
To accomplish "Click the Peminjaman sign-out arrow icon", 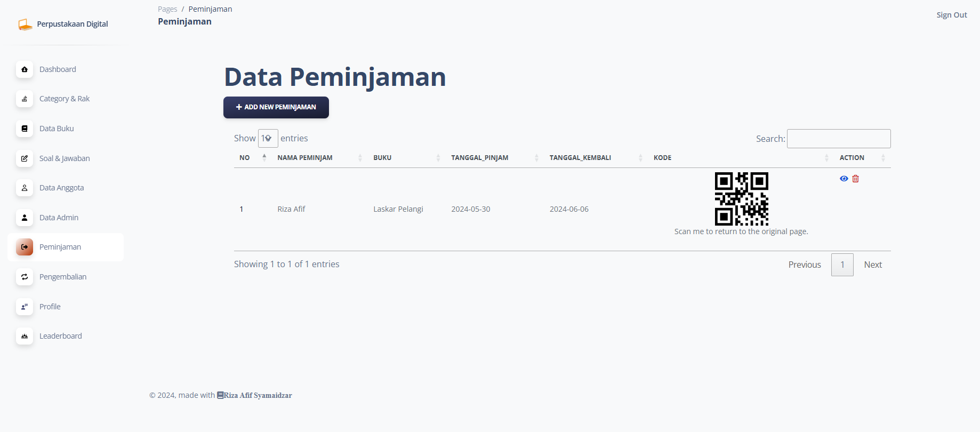I will [x=25, y=247].
